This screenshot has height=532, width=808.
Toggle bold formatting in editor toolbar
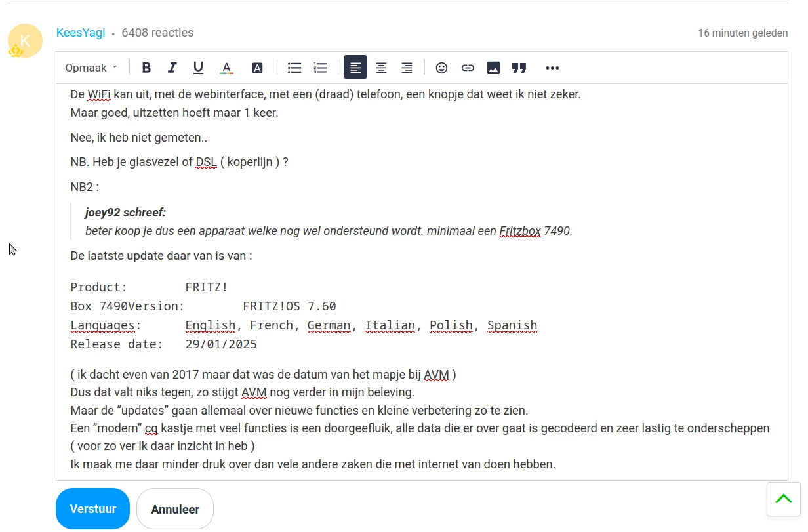[146, 68]
